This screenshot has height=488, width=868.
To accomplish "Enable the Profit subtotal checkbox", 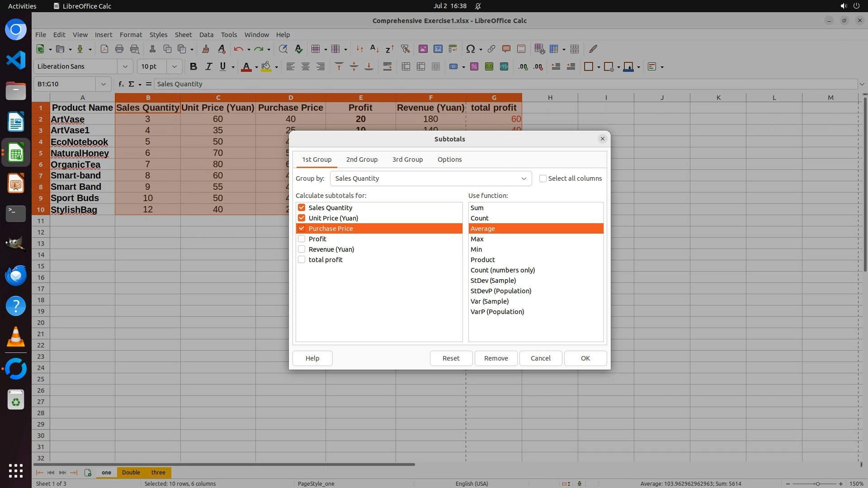I will tap(302, 239).
